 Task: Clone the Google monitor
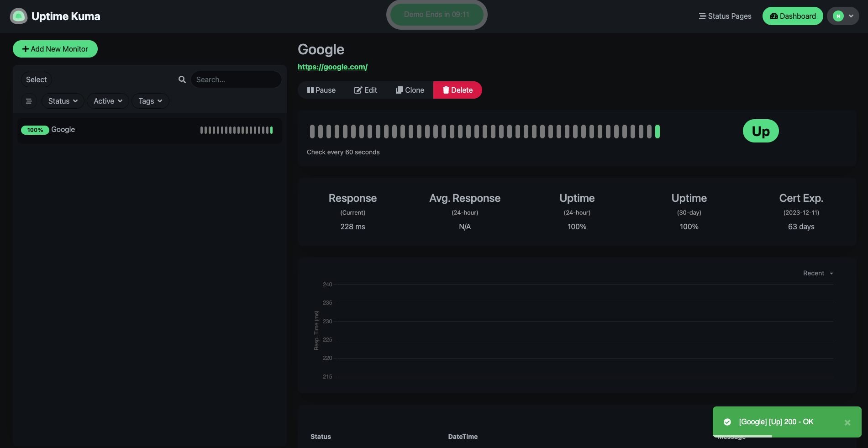(410, 90)
